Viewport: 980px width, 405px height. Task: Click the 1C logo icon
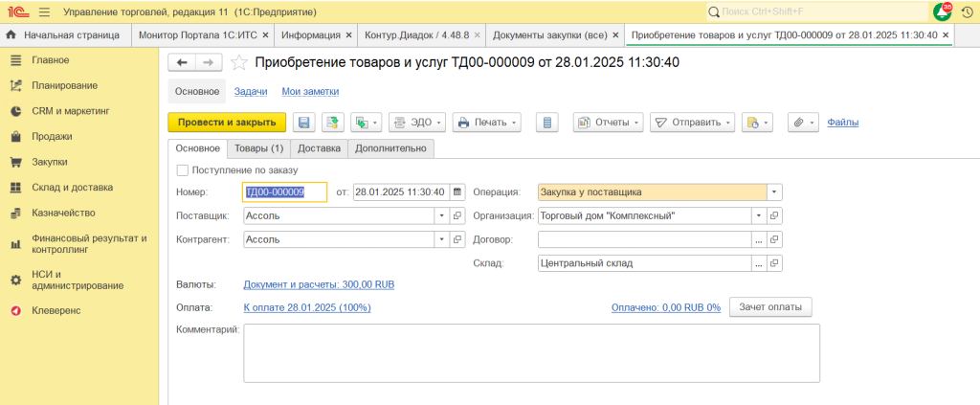click(x=17, y=11)
